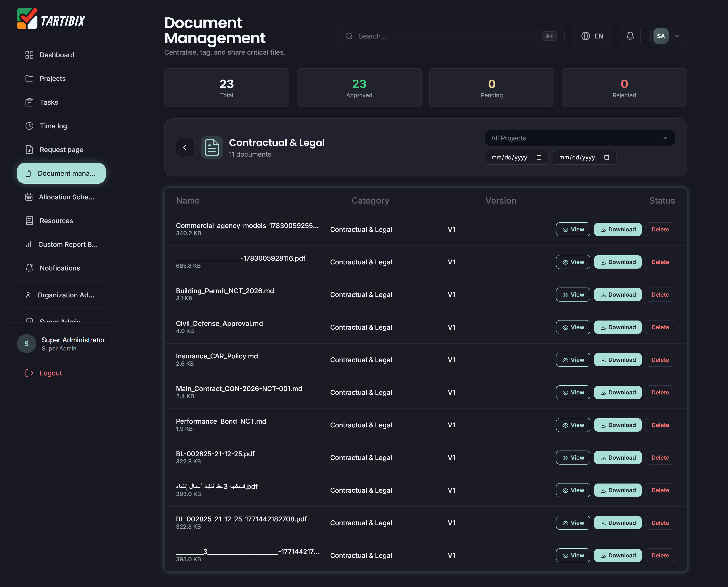View Performance_Bond_NCT.md

(573, 425)
